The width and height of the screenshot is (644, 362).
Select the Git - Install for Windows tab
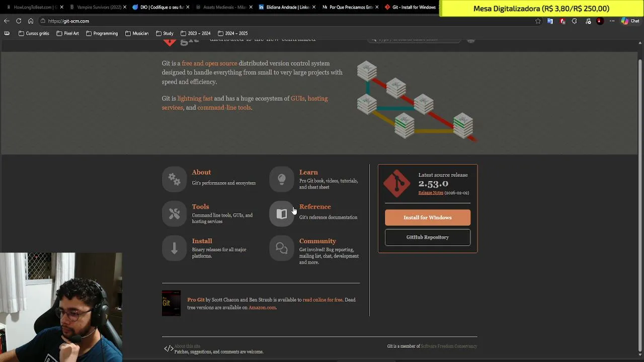coord(411,8)
